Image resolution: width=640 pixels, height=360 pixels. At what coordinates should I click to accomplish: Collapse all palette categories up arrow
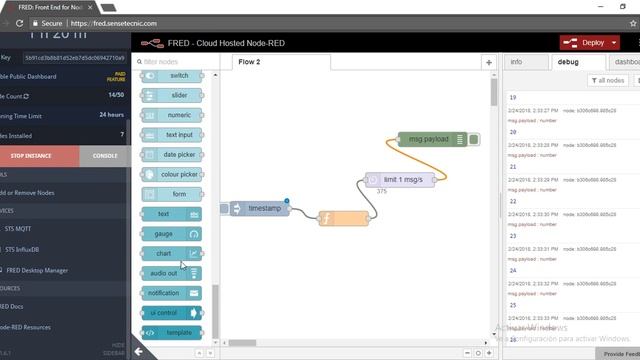click(x=199, y=353)
